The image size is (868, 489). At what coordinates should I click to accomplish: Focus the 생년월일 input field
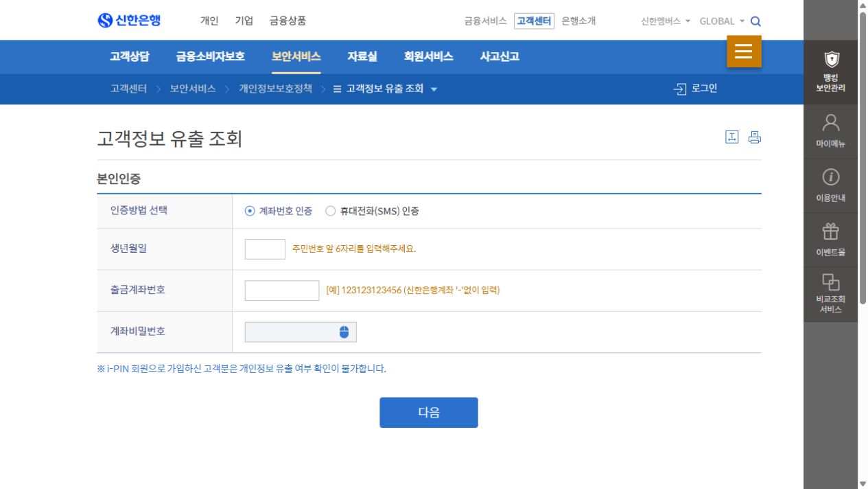[265, 249]
